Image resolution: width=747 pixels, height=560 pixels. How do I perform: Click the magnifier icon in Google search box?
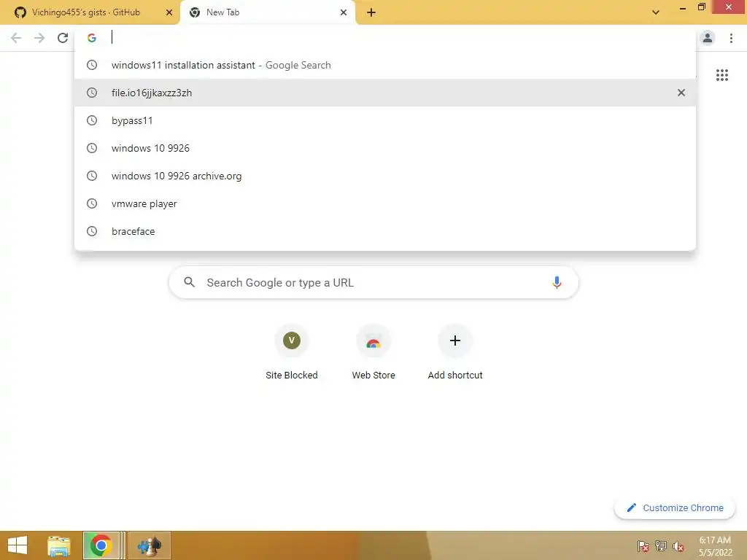point(189,282)
